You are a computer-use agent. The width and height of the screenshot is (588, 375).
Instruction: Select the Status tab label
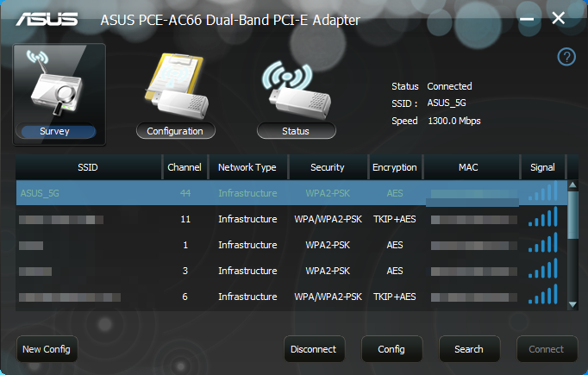[297, 131]
